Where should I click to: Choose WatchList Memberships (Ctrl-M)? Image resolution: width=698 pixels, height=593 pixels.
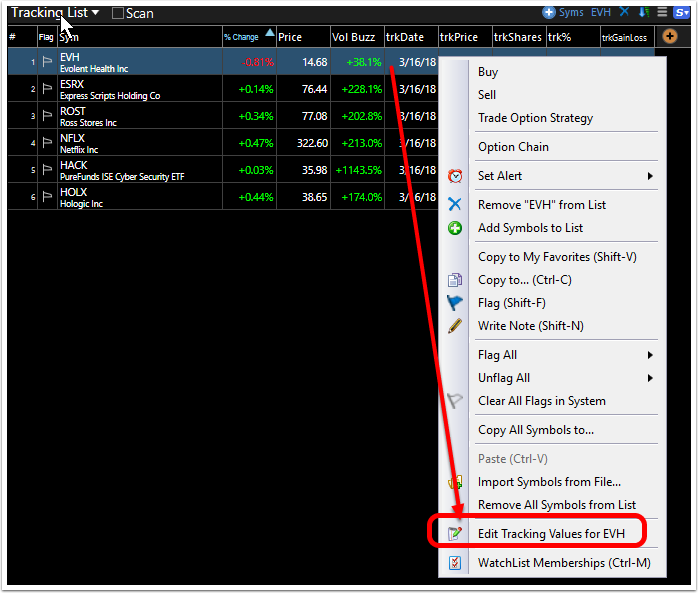point(564,563)
